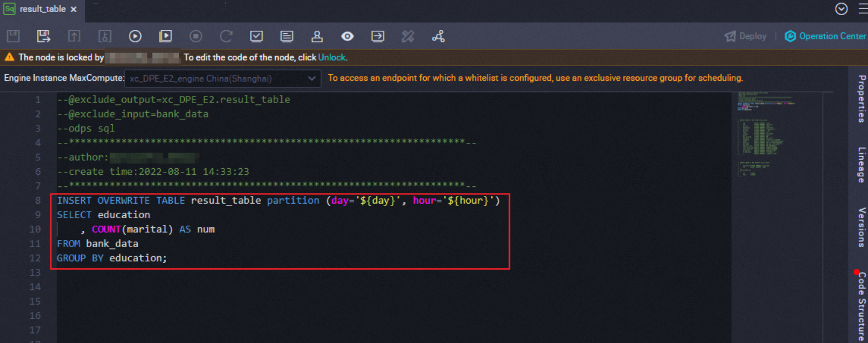
Task: Run the SQL code with the play icon
Action: click(135, 36)
